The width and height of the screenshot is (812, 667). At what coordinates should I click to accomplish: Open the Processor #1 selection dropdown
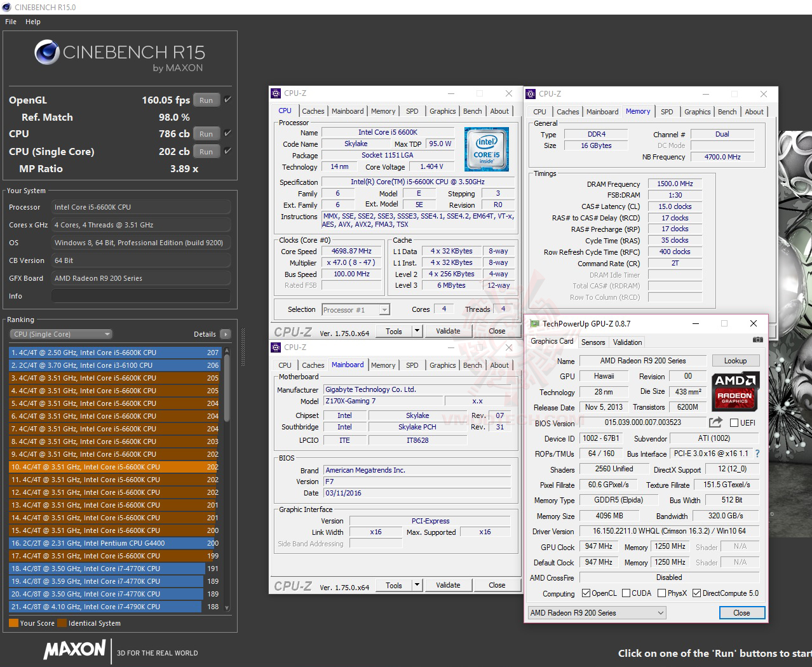356,310
